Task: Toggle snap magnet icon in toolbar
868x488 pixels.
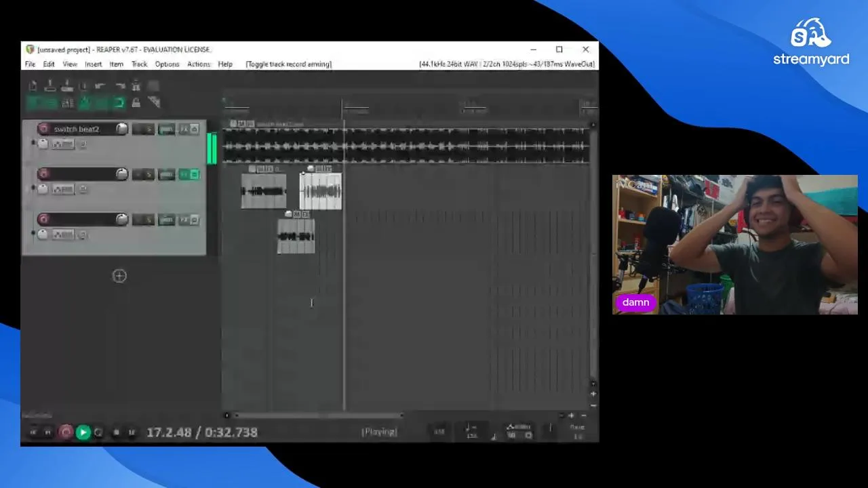Action: pyautogui.click(x=118, y=103)
